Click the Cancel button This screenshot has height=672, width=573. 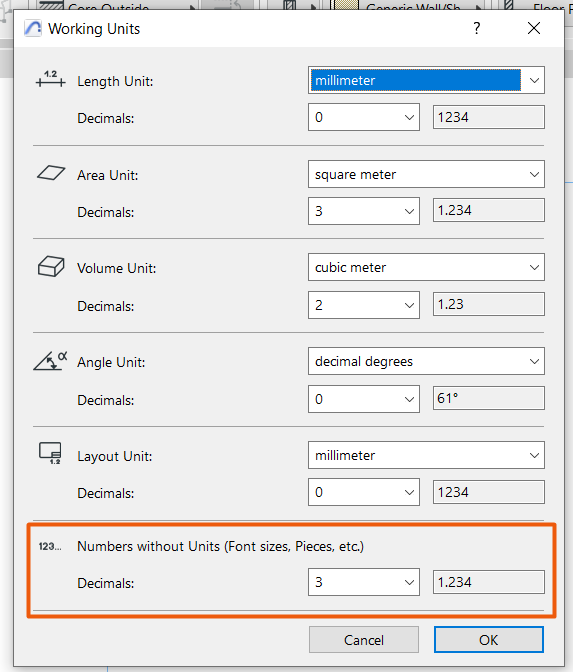pyautogui.click(x=364, y=640)
